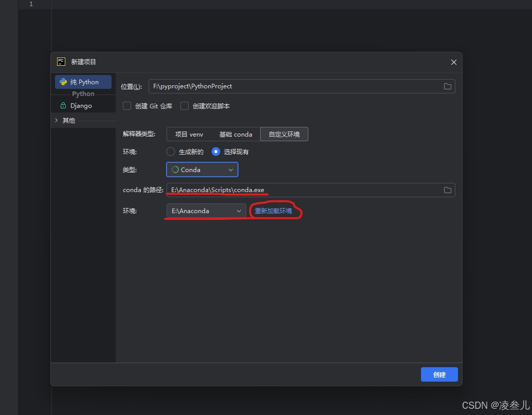The image size is (532, 415).
Task: Enable 创建 Git 仓库 checkbox
Action: pyautogui.click(x=127, y=106)
